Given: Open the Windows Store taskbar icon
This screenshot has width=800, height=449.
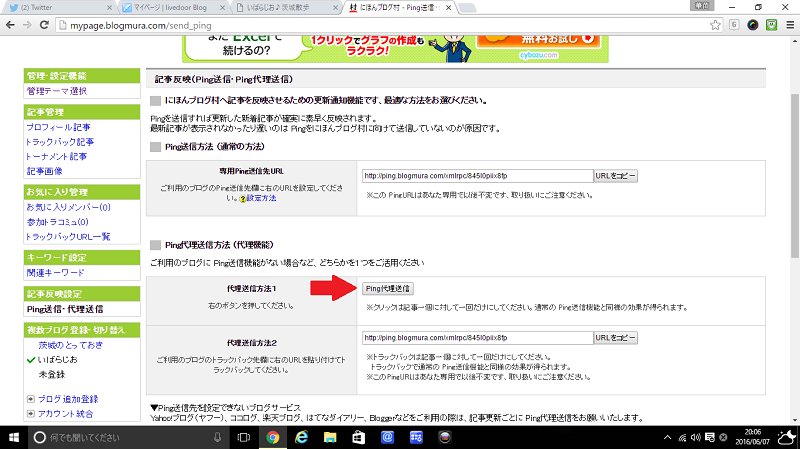Looking at the screenshot, I should click(x=359, y=437).
